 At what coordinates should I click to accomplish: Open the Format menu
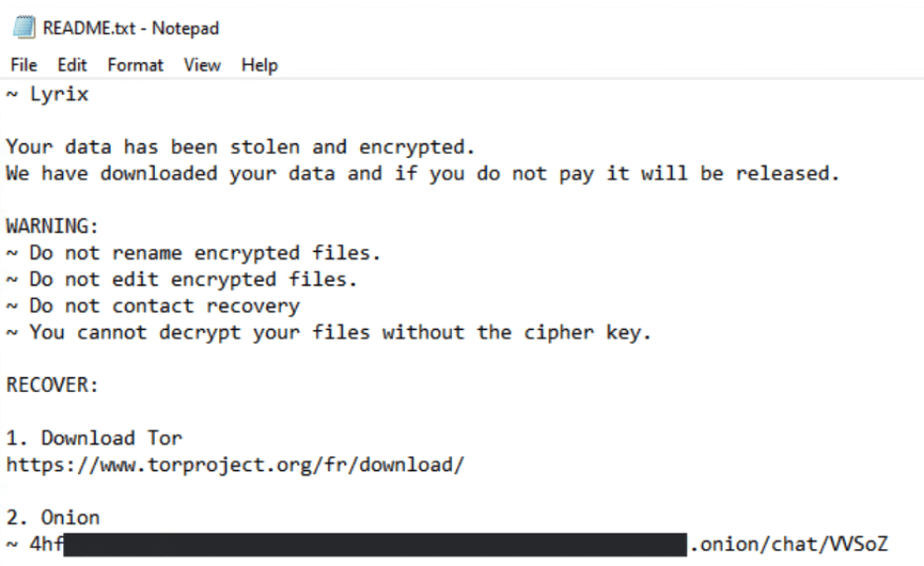click(135, 65)
